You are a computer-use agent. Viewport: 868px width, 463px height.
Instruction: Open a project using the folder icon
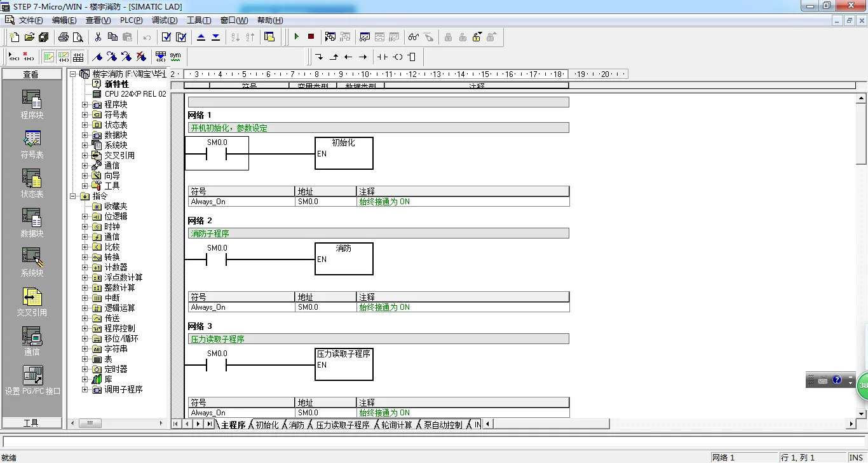(x=29, y=37)
